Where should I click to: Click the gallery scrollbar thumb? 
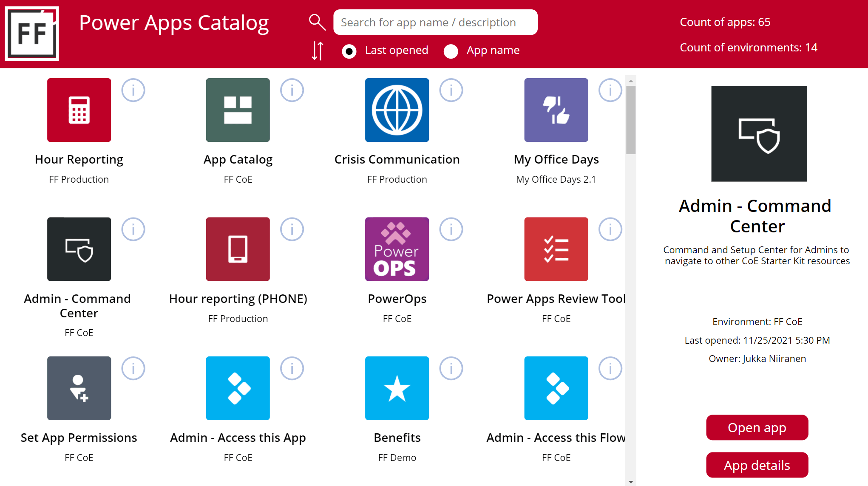(x=631, y=120)
